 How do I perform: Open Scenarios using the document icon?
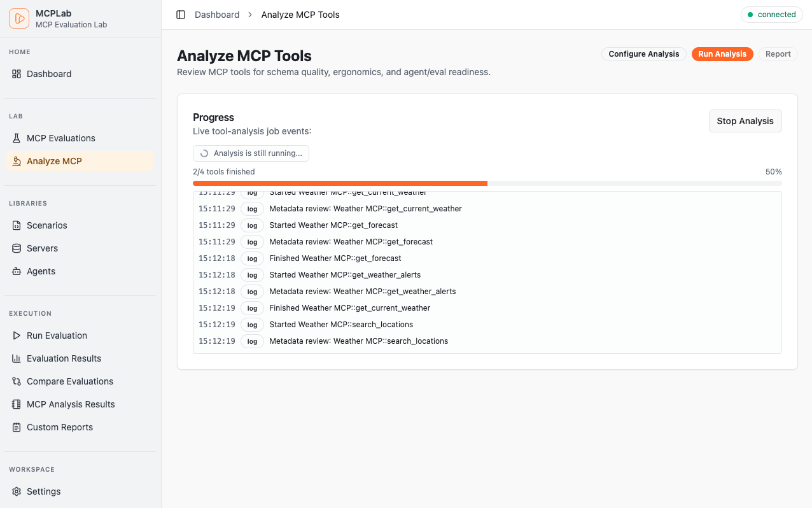[17, 225]
